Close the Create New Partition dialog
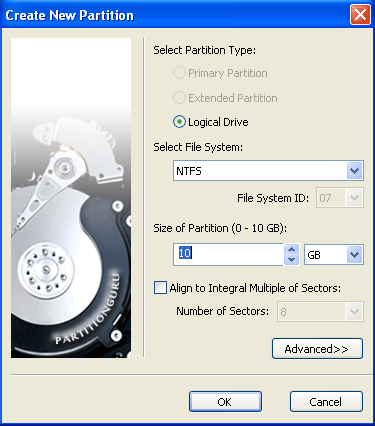The height and width of the screenshot is (426, 375). (360, 15)
